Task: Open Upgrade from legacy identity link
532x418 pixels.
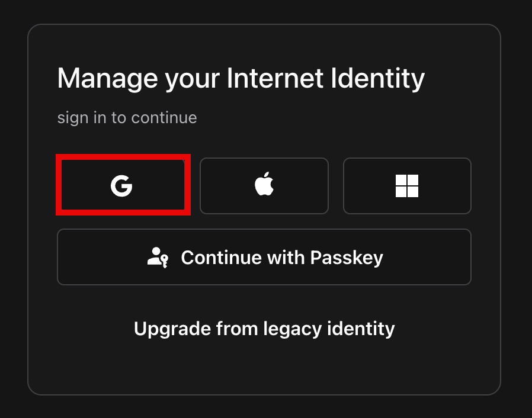Action: (264, 328)
